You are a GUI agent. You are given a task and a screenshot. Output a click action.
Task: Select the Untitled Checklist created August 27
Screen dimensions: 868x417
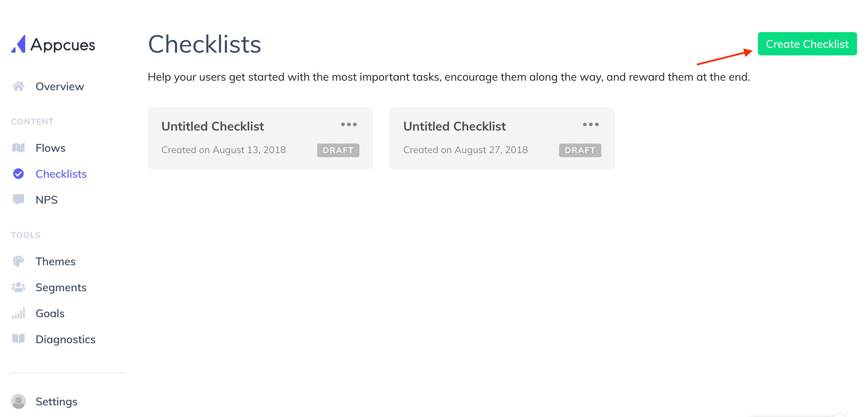click(455, 126)
